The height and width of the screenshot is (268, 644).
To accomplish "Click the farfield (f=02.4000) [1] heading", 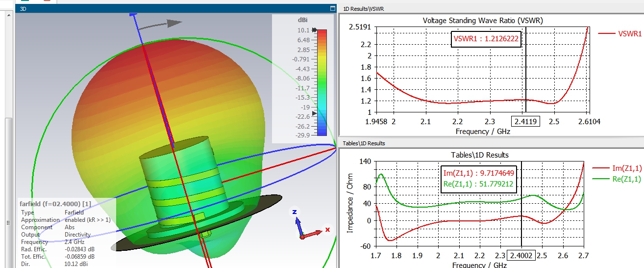I will [x=55, y=203].
